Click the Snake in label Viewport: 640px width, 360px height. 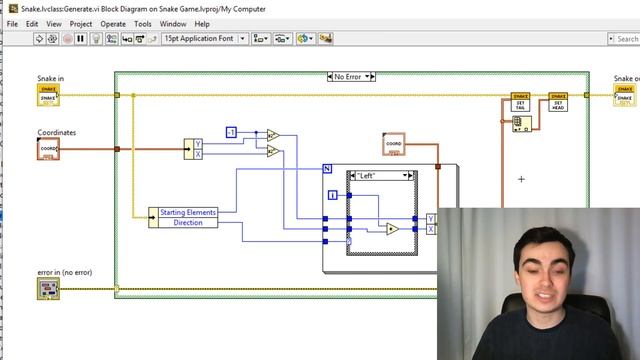(x=51, y=78)
